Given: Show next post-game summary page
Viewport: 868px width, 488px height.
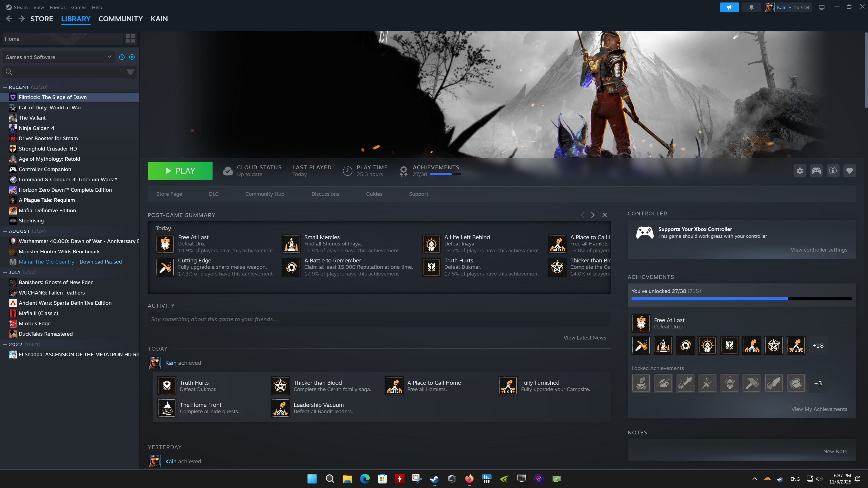Looking at the screenshot, I should click(593, 215).
